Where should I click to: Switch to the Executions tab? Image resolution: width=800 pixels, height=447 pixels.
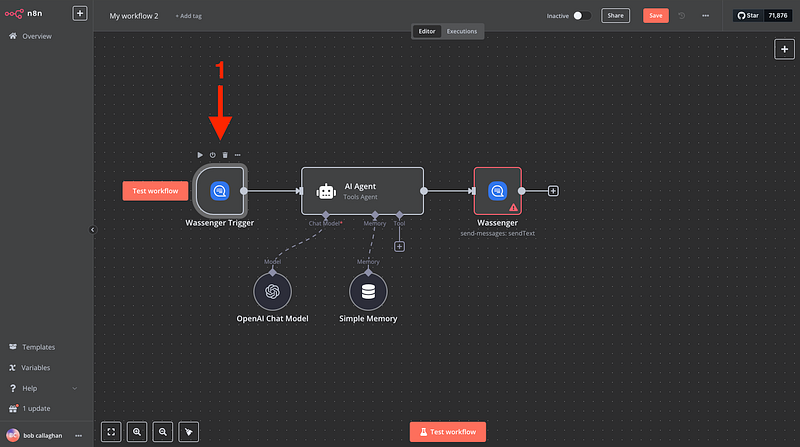(x=461, y=31)
